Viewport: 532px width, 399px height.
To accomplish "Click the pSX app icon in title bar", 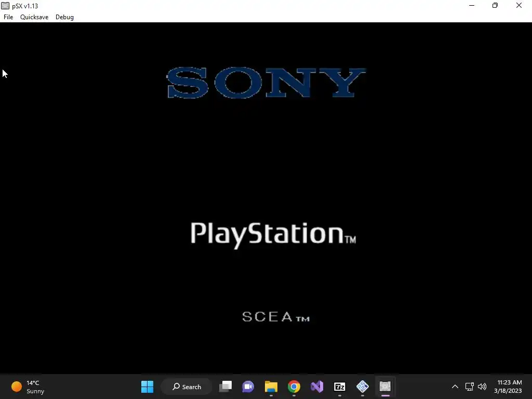I will [5, 6].
